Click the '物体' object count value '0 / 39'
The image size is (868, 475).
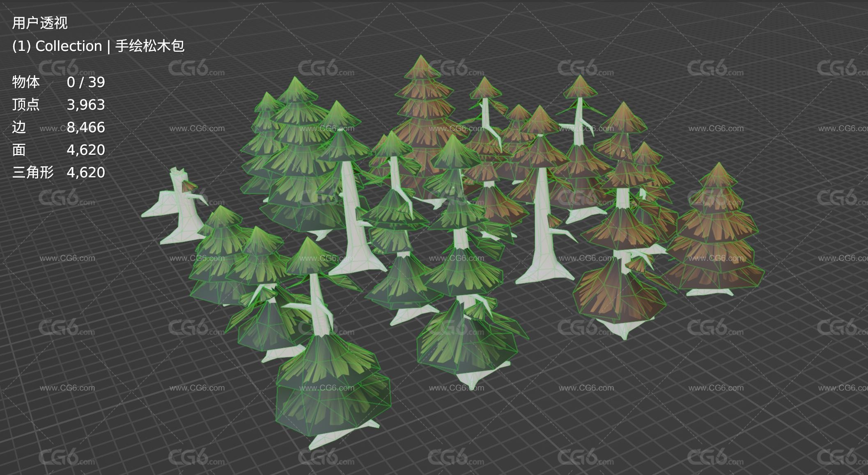coord(86,83)
